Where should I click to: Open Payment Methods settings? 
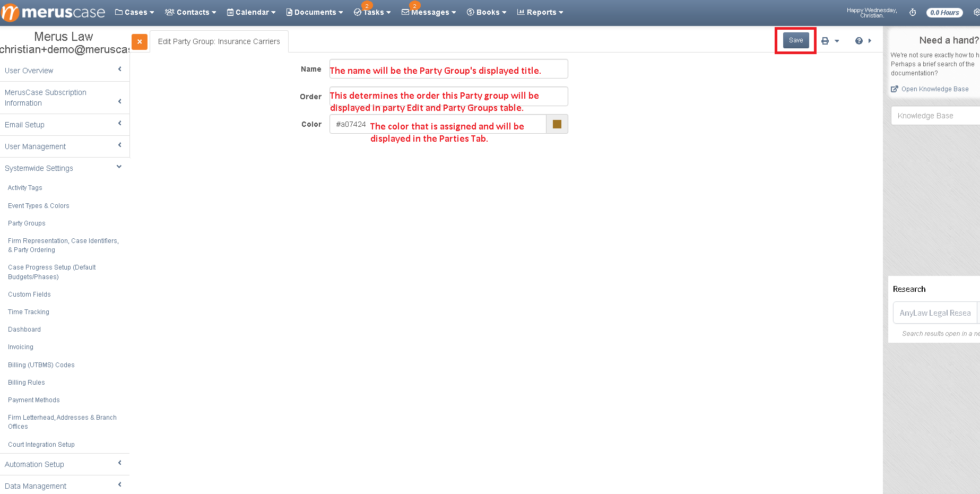34,400
